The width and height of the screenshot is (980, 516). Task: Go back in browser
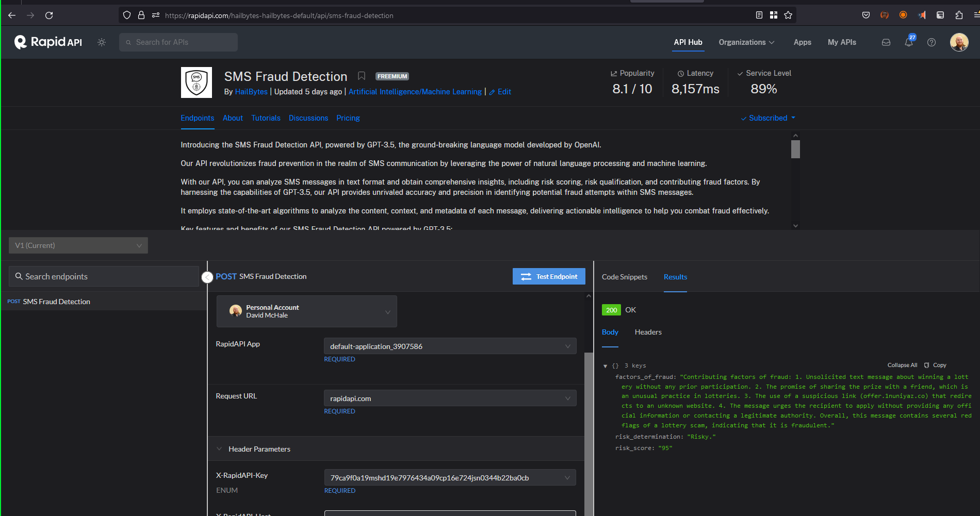pyautogui.click(x=12, y=15)
